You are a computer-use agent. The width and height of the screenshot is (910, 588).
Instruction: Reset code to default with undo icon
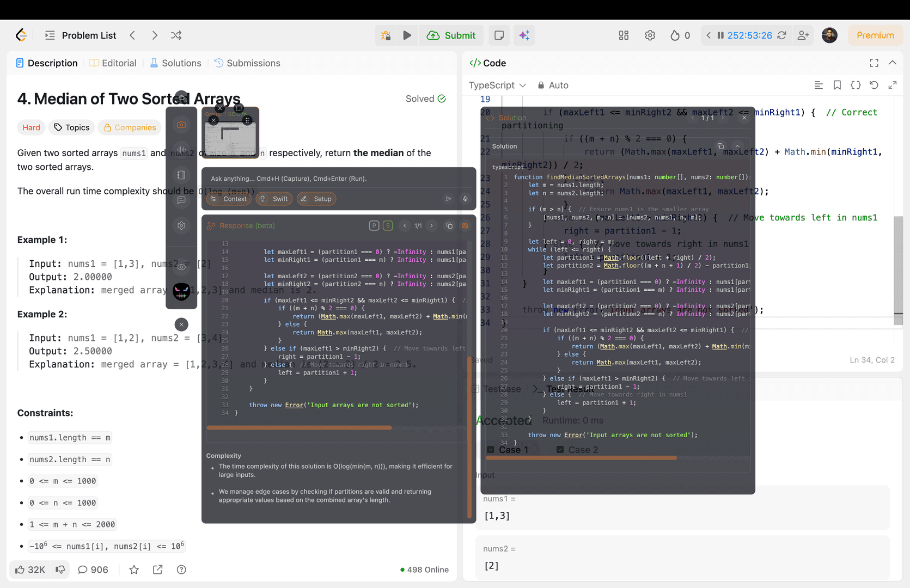point(874,85)
